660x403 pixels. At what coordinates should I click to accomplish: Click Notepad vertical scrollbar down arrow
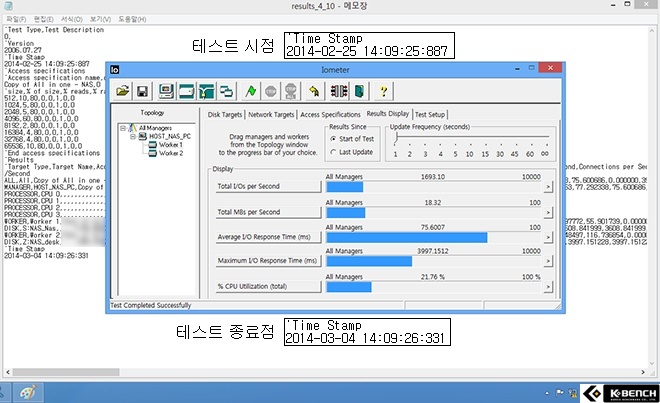click(651, 363)
